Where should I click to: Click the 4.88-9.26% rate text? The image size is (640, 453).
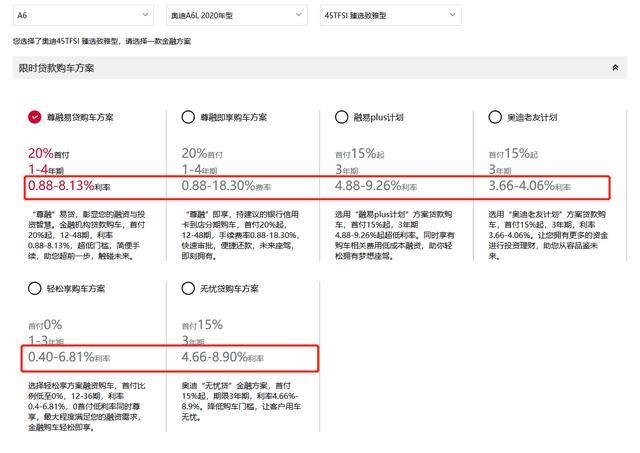pyautogui.click(x=376, y=186)
